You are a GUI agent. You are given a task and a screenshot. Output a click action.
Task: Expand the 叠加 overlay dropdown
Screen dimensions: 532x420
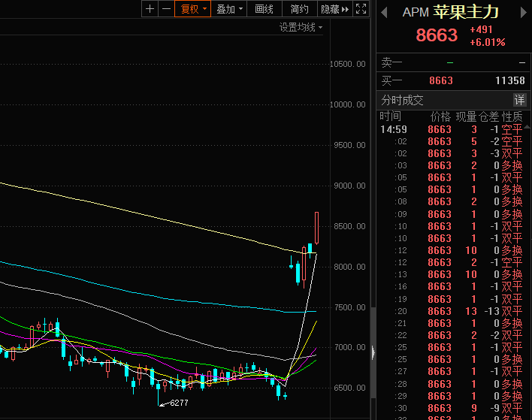pos(230,9)
